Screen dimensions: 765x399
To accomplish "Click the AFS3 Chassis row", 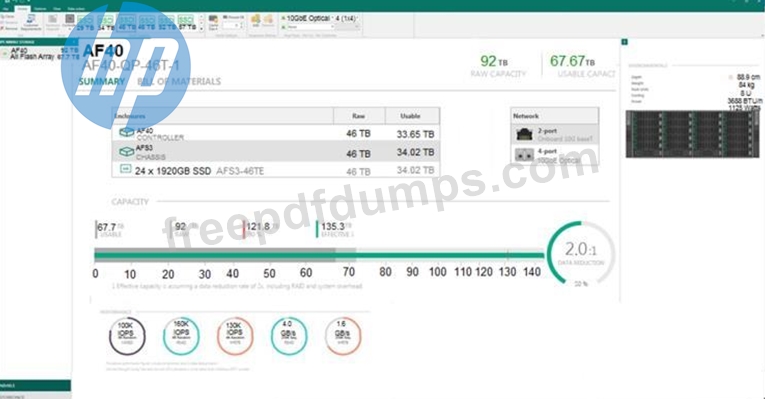I will point(276,152).
